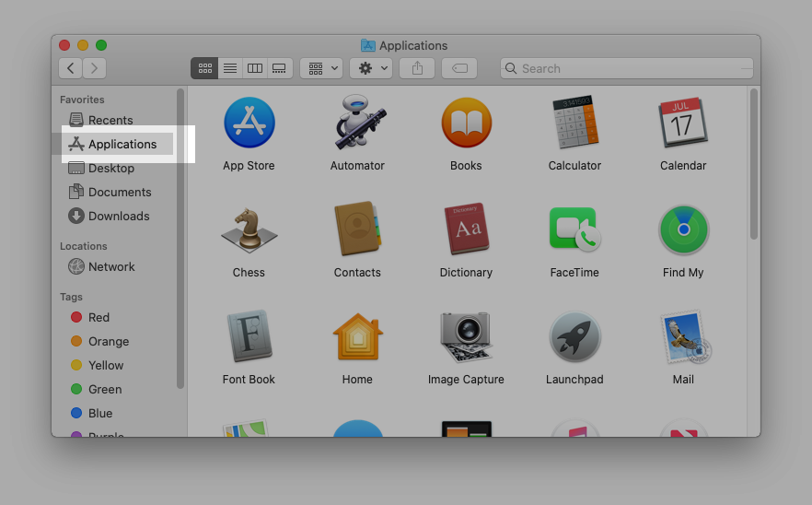Open Recents in the sidebar
The image size is (812, 505).
[x=101, y=120]
